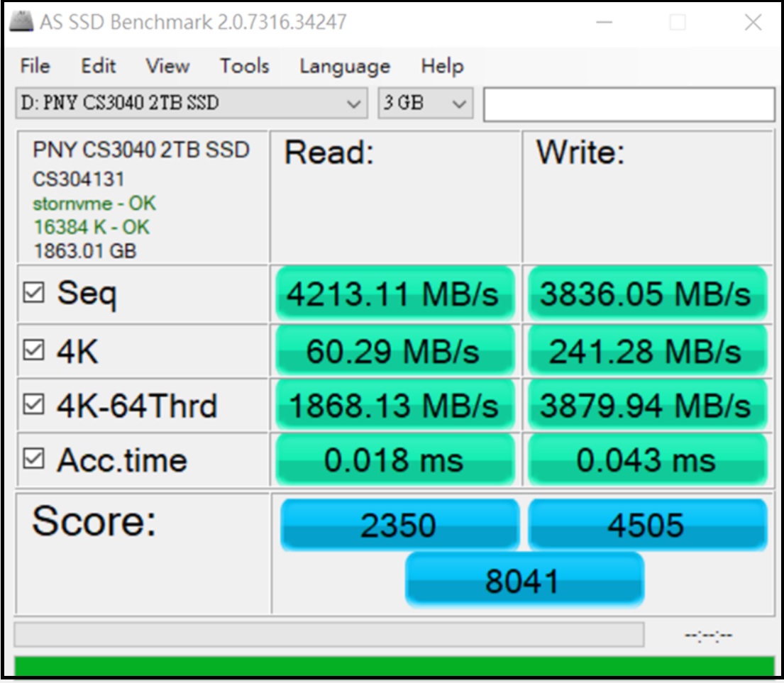Minimize the AS SSD Benchmark window
This screenshot has height=683, width=784.
point(604,23)
